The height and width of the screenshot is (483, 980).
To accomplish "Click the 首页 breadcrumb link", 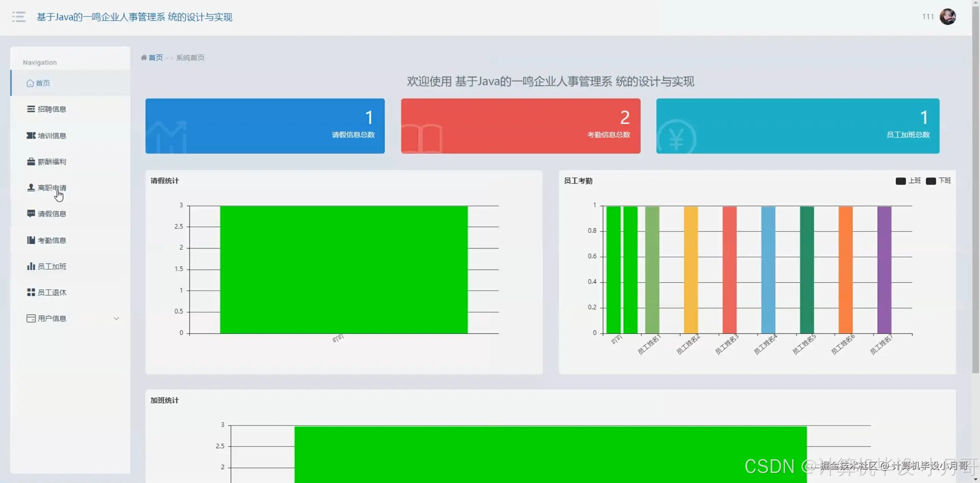I will click(x=155, y=57).
